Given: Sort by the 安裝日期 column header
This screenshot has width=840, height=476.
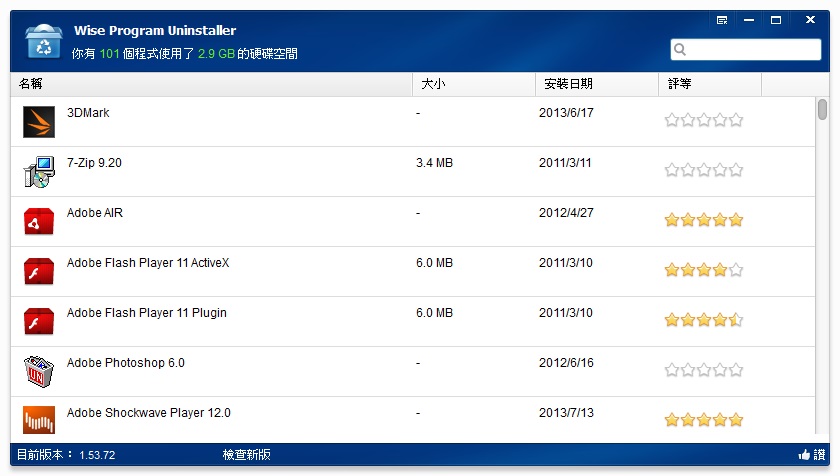Looking at the screenshot, I should (x=597, y=84).
